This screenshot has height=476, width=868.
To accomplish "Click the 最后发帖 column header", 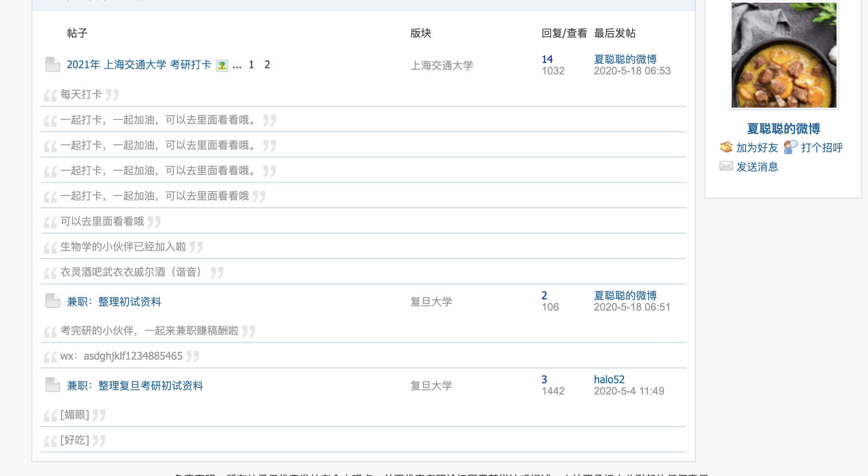I will (x=615, y=33).
